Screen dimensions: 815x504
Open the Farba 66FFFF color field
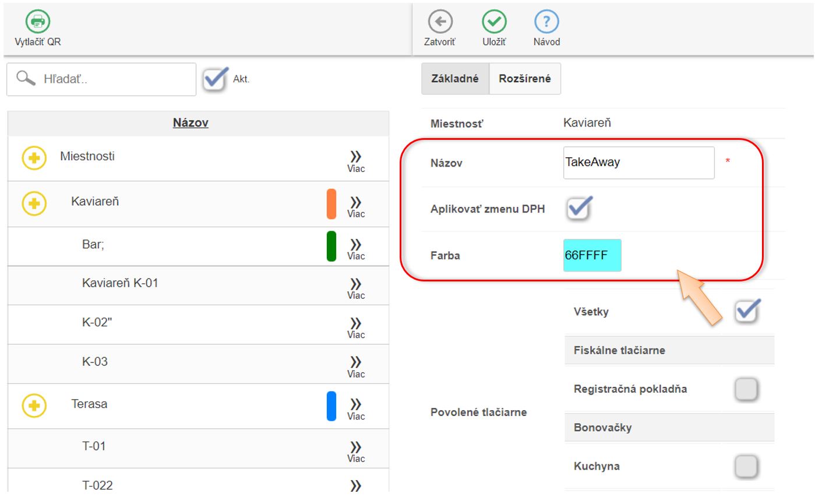click(592, 255)
